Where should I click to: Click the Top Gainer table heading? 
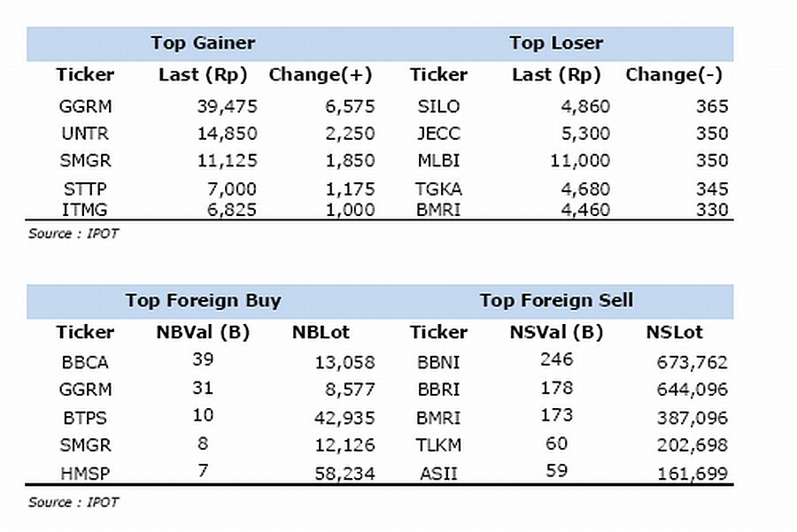203,42
